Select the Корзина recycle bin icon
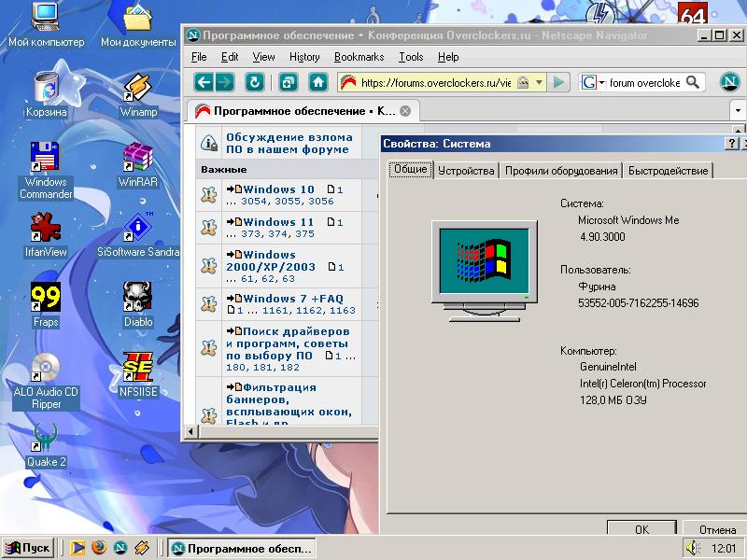Screen dimensions: 747x560 tap(46, 94)
